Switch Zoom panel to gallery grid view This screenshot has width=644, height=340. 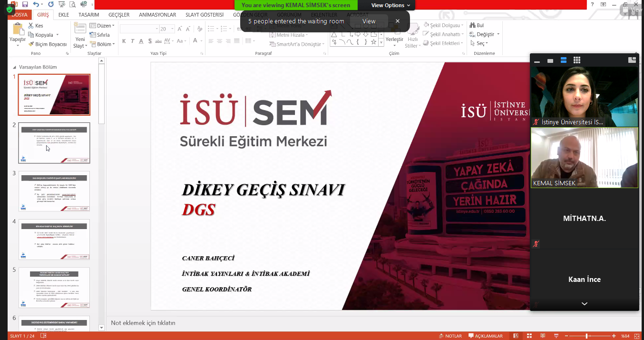577,60
